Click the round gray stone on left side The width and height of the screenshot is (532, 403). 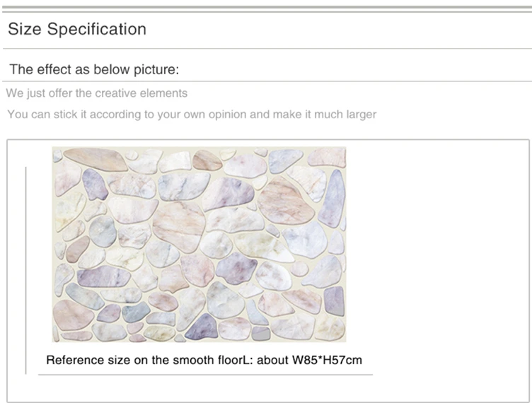pyautogui.click(x=103, y=231)
